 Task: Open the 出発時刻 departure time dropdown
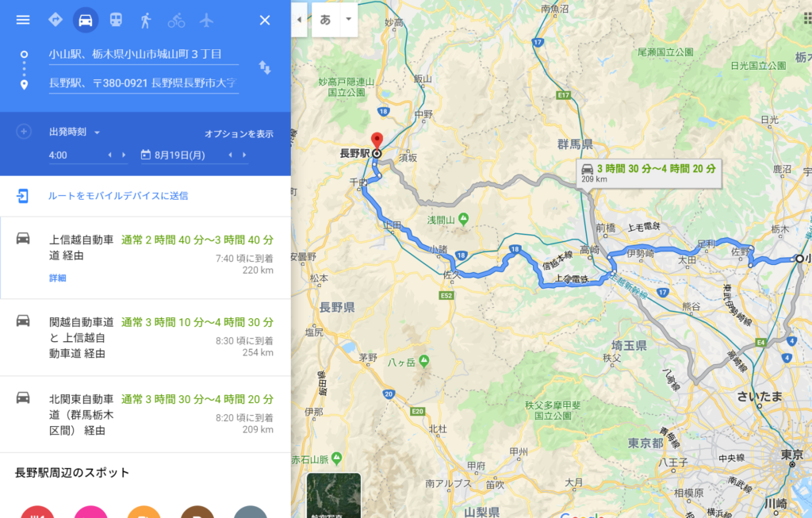pos(75,132)
